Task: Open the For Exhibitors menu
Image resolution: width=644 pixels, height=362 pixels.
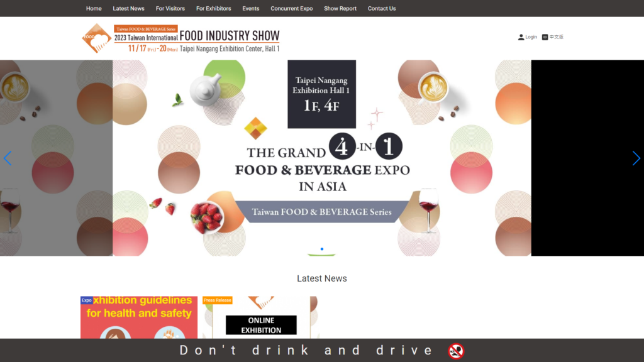Action: (x=213, y=8)
